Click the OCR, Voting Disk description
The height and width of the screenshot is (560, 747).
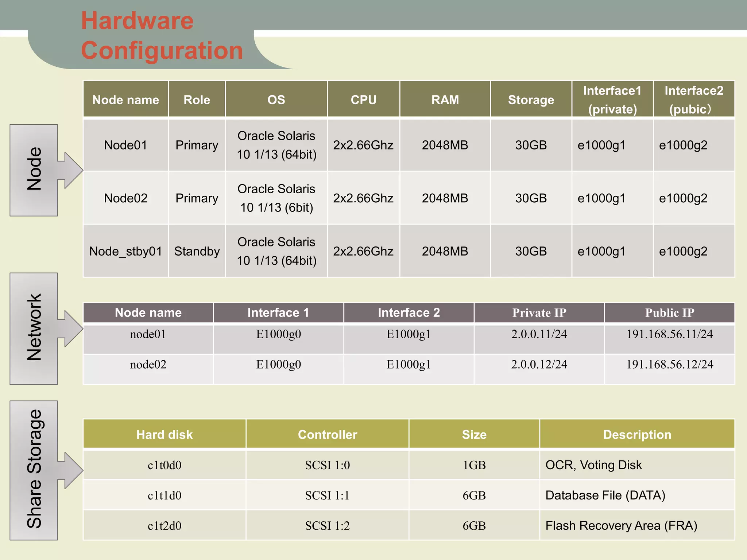click(637, 465)
